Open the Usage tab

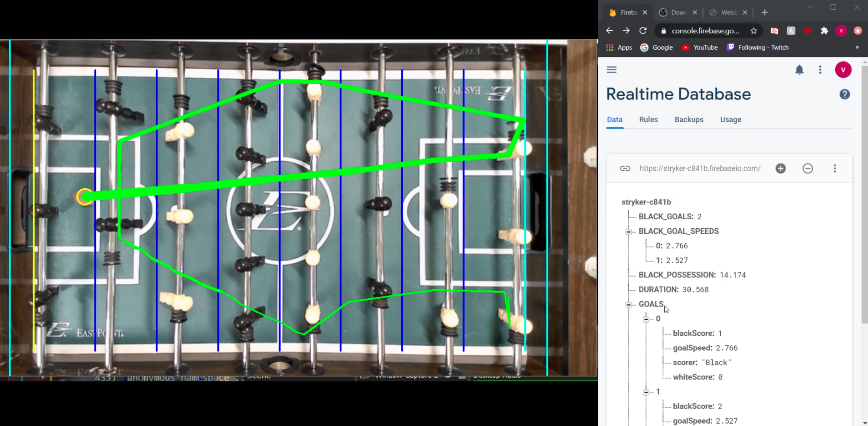point(730,120)
